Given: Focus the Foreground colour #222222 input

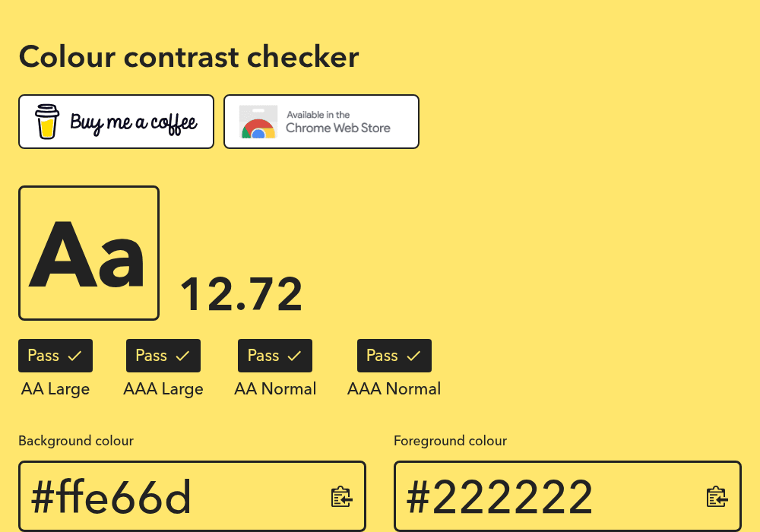Looking at the screenshot, I should tap(568, 496).
